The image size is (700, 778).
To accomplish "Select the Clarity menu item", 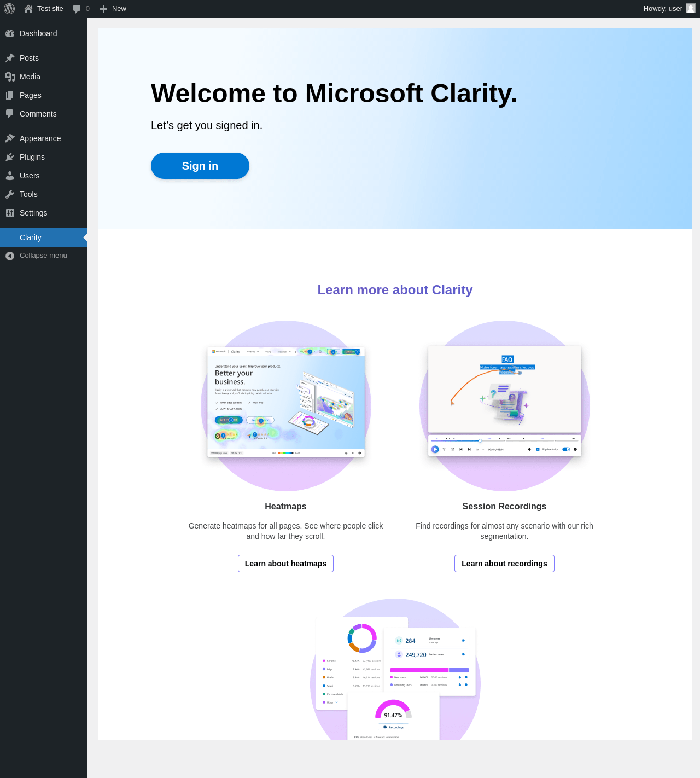I will pos(44,237).
